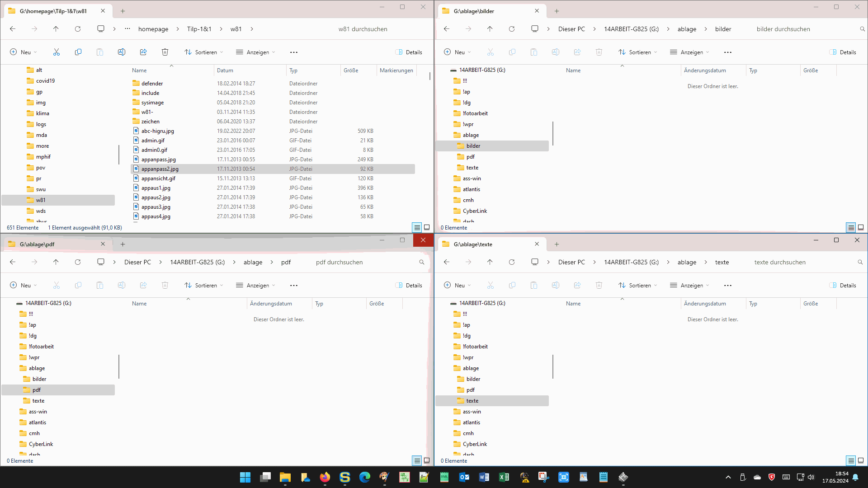Viewport: 868px width, 488px height.
Task: Click the Rename icon in w81 toolbar
Action: pyautogui.click(x=122, y=52)
